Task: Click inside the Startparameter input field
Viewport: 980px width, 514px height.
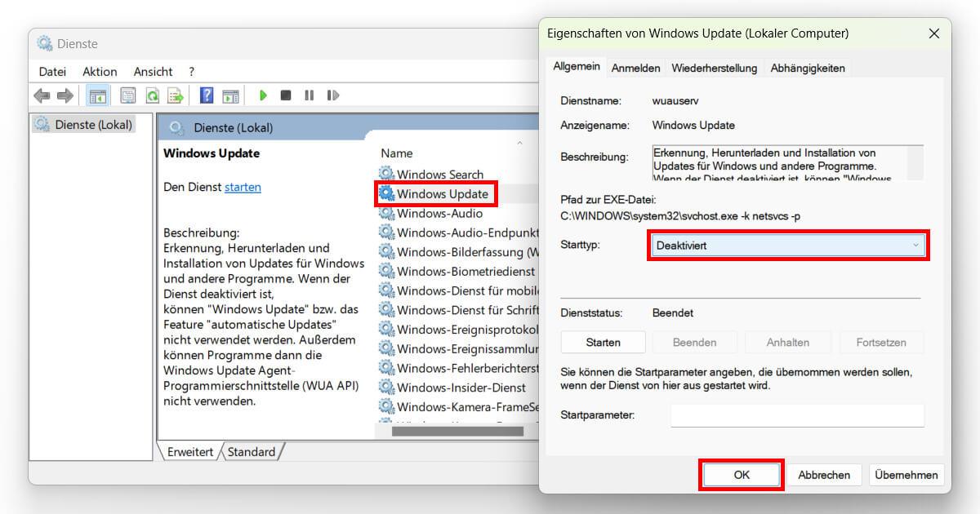Action: coord(796,415)
